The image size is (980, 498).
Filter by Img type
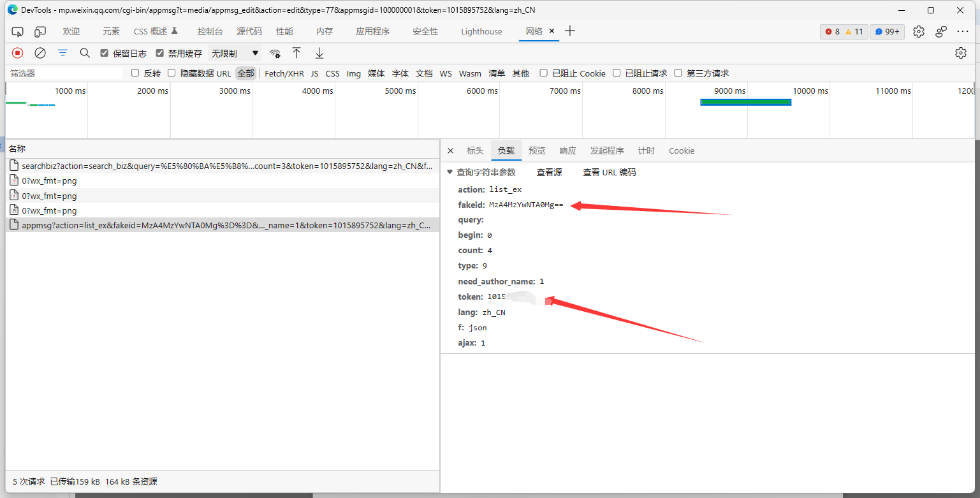[x=354, y=73]
